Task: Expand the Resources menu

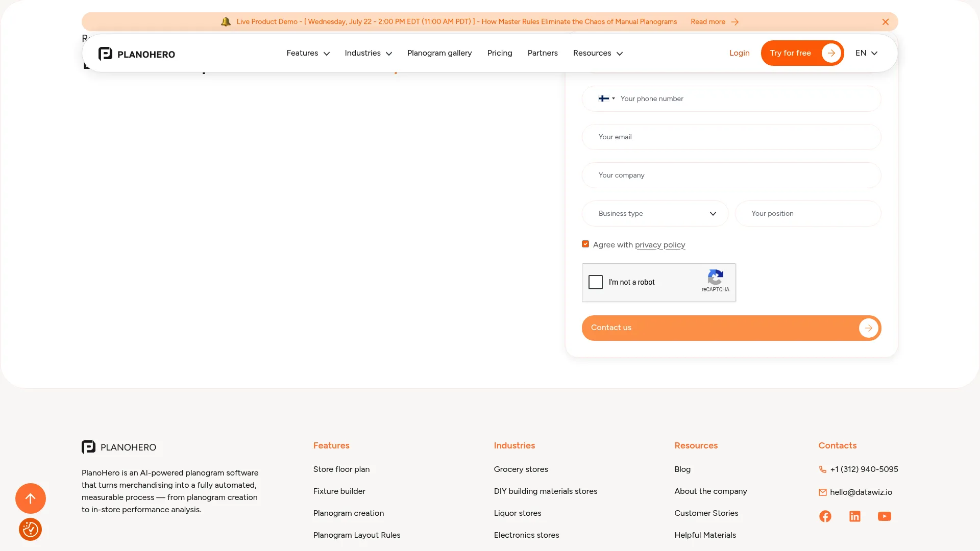Action: 598,53
